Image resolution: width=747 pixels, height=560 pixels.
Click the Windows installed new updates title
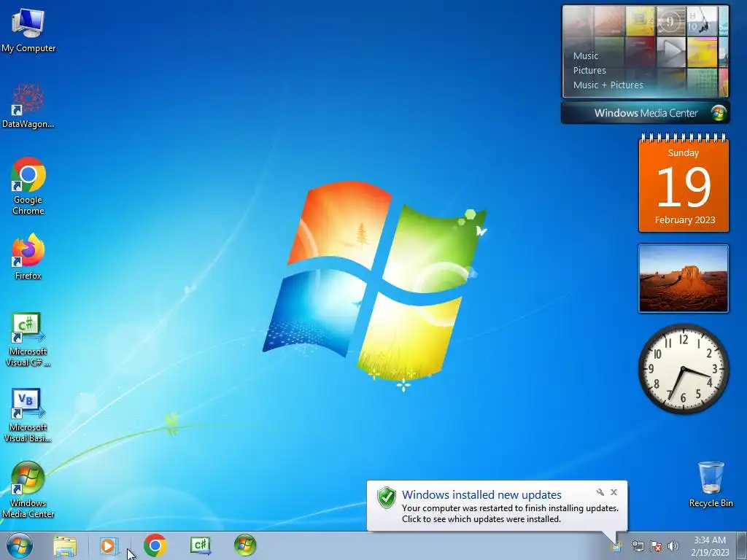click(481, 495)
